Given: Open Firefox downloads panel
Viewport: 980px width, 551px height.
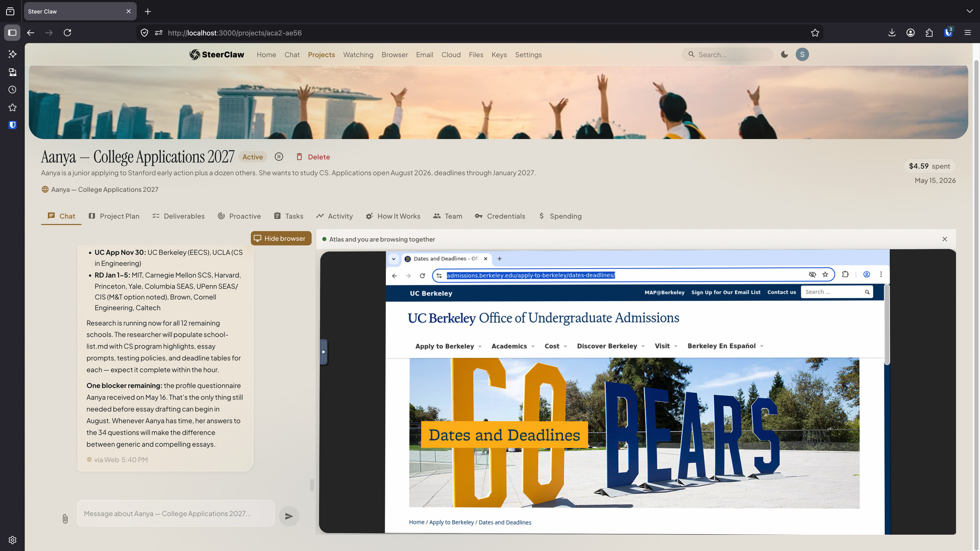Looking at the screenshot, I should click(892, 33).
